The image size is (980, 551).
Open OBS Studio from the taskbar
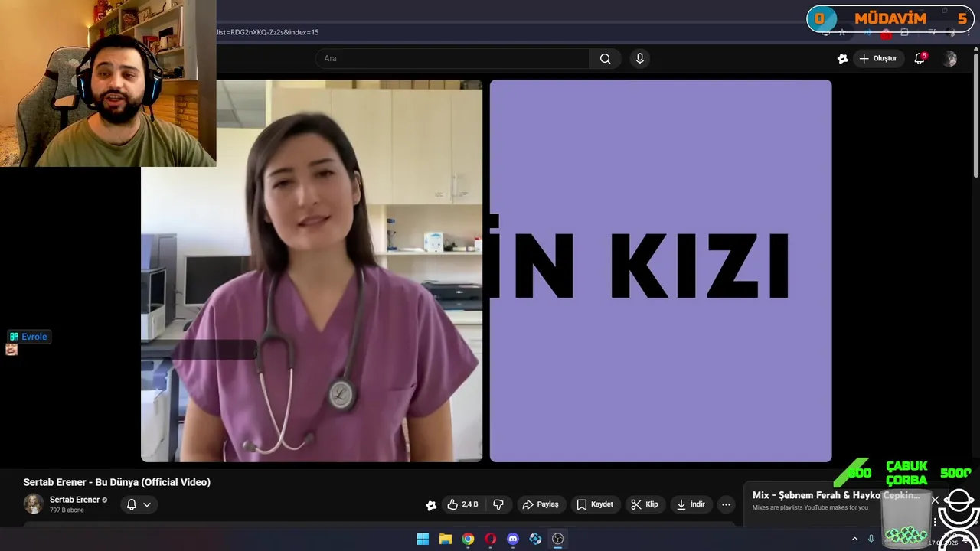click(x=557, y=539)
